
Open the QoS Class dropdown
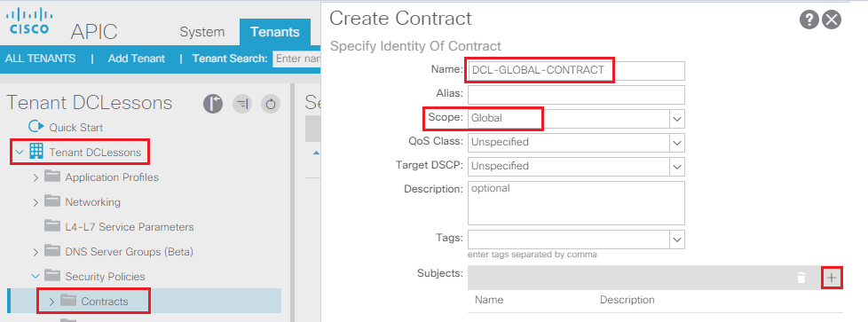(576, 142)
